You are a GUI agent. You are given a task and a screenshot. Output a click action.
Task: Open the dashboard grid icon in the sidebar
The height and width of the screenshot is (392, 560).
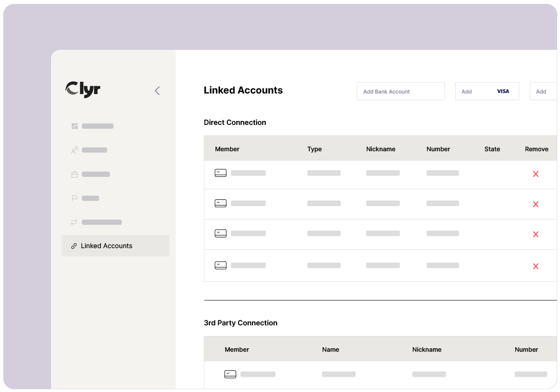74,126
